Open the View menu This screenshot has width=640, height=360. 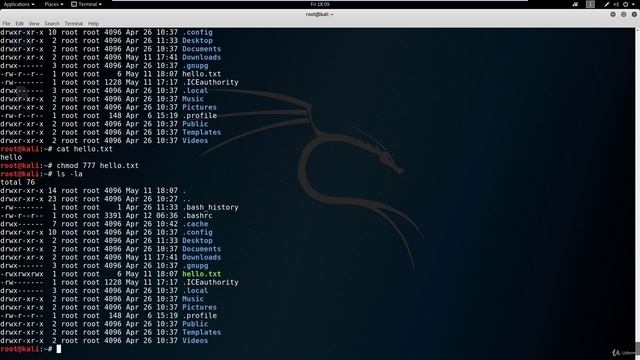coord(34,24)
